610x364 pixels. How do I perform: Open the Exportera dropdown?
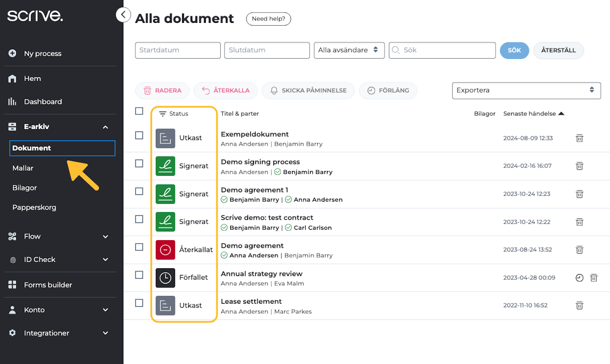click(526, 90)
